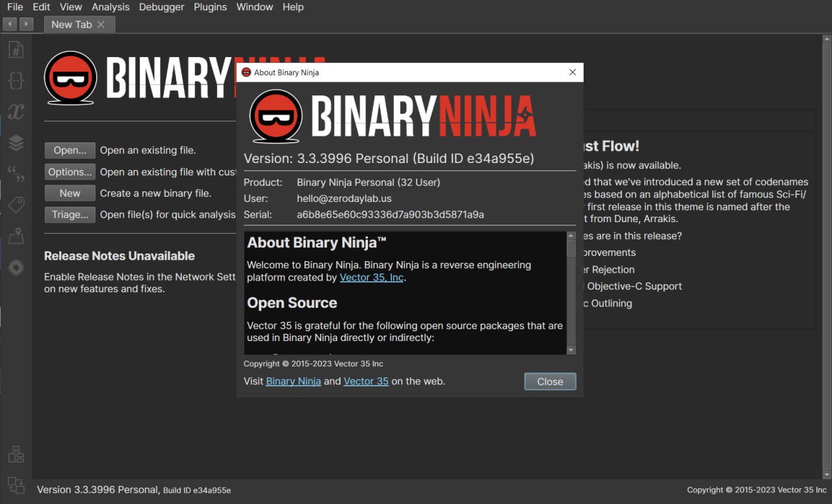Open the Strings sidebar panel (quotes icon)

(16, 174)
